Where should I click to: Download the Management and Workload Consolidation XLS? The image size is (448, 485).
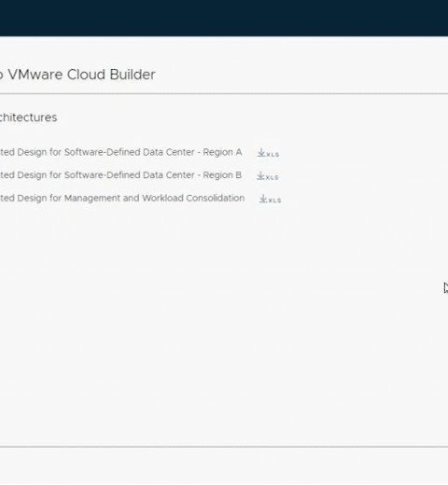(270, 200)
